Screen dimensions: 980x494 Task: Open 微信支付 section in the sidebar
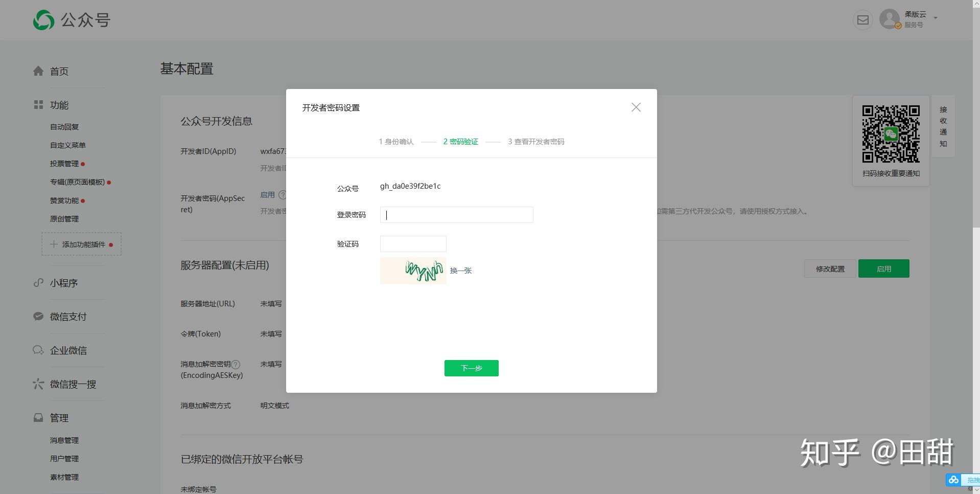(x=68, y=317)
